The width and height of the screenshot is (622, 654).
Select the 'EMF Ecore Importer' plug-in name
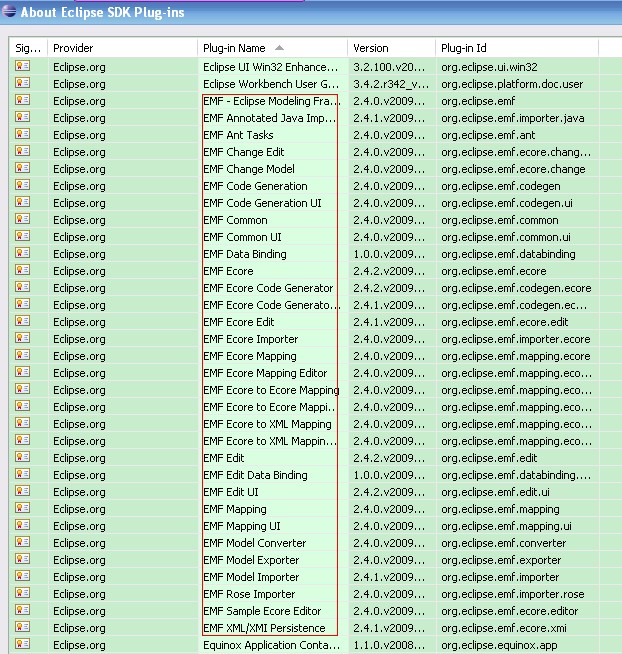pyautogui.click(x=251, y=339)
